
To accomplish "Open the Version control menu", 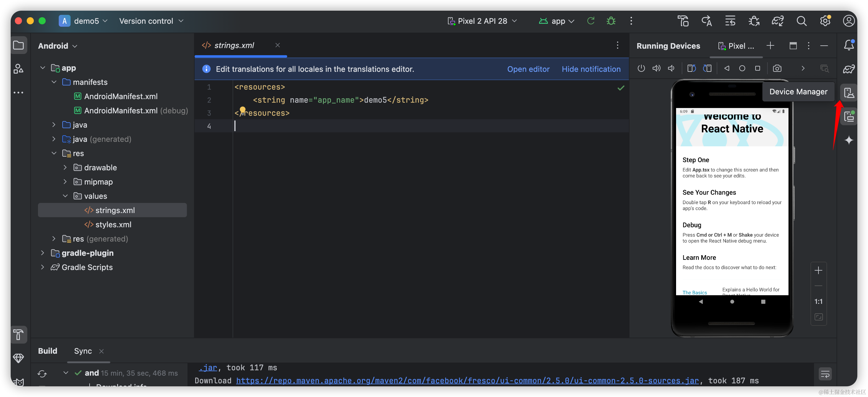I will [x=151, y=21].
